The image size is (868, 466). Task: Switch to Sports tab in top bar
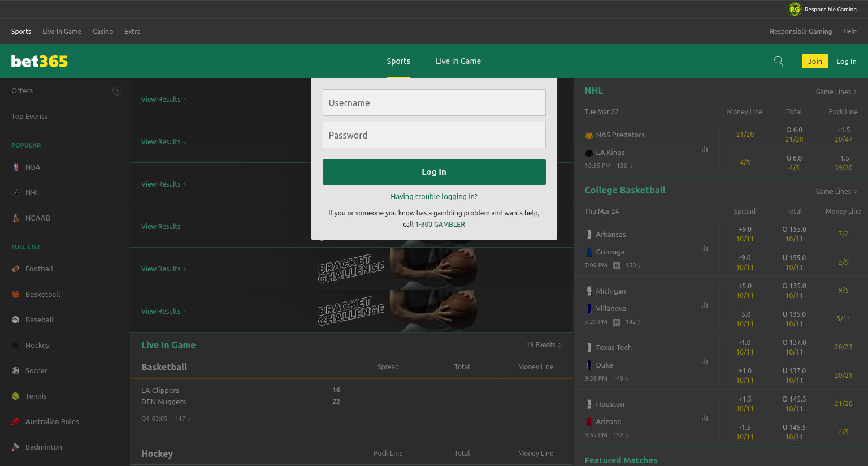point(21,31)
